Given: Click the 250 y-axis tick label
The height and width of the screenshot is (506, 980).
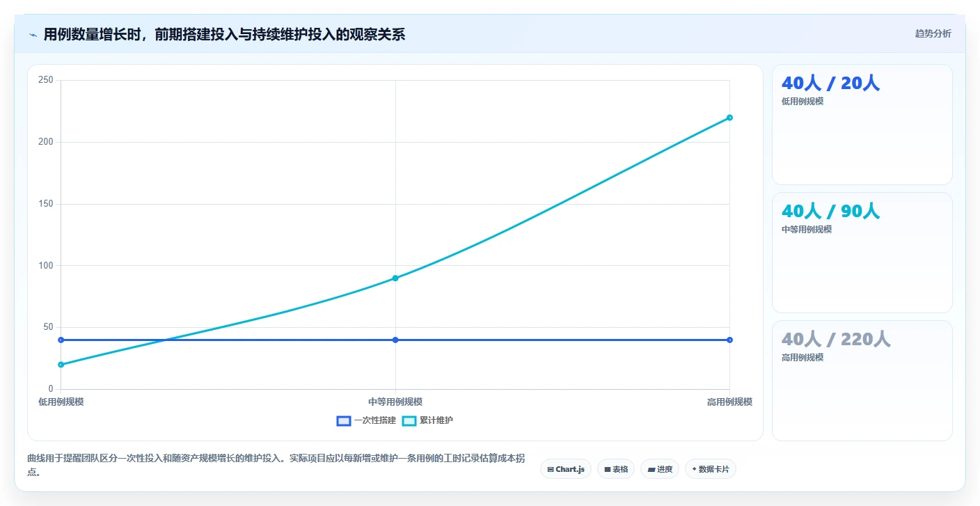Looking at the screenshot, I should tap(46, 80).
